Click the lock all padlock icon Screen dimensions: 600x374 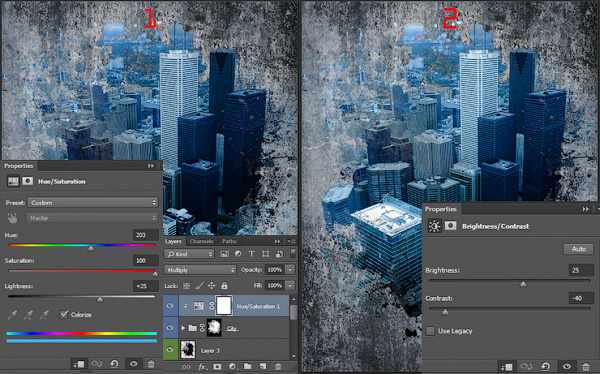(224, 286)
